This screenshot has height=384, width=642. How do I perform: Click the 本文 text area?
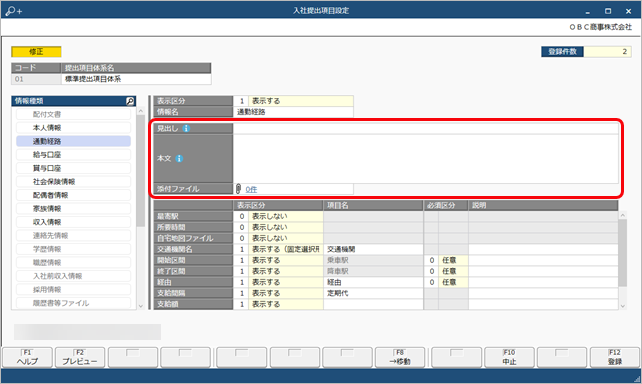point(426,158)
